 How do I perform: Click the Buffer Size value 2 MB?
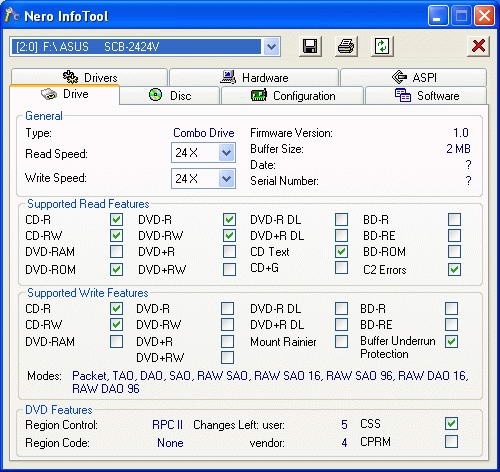click(458, 149)
